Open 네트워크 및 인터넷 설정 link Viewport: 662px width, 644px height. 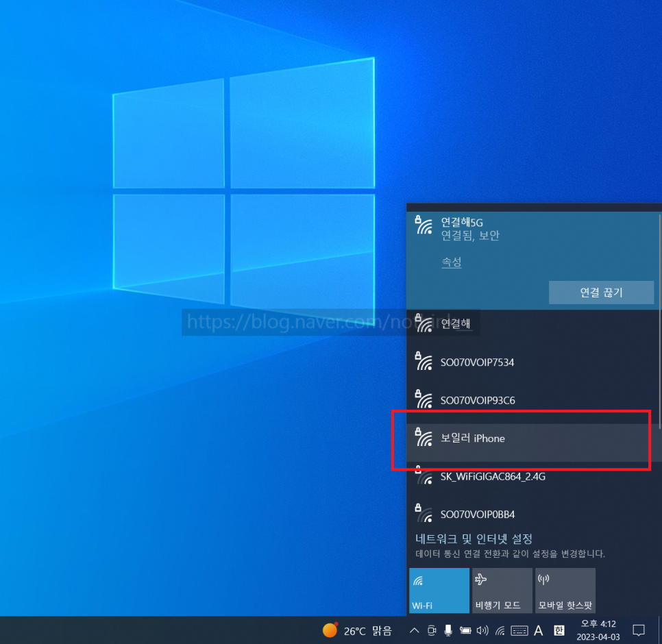(x=474, y=539)
